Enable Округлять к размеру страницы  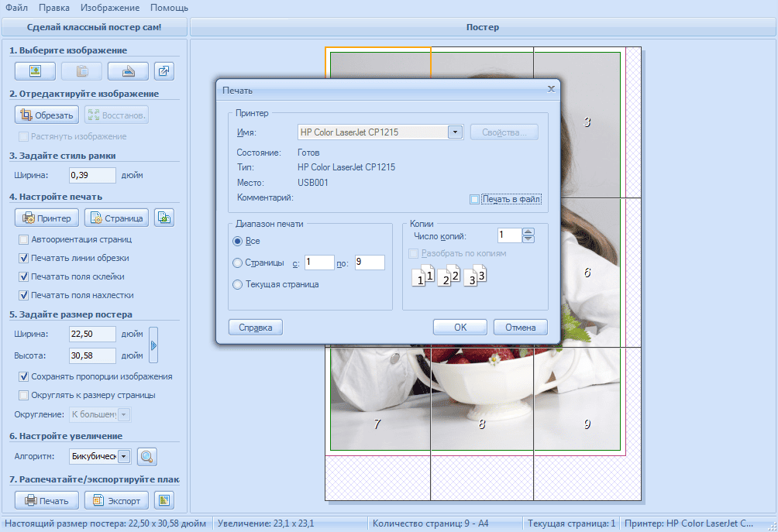(23, 395)
